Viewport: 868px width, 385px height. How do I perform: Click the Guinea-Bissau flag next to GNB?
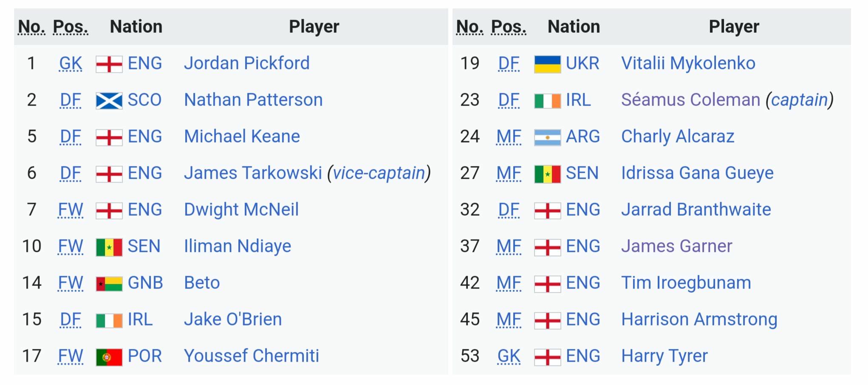(x=109, y=284)
